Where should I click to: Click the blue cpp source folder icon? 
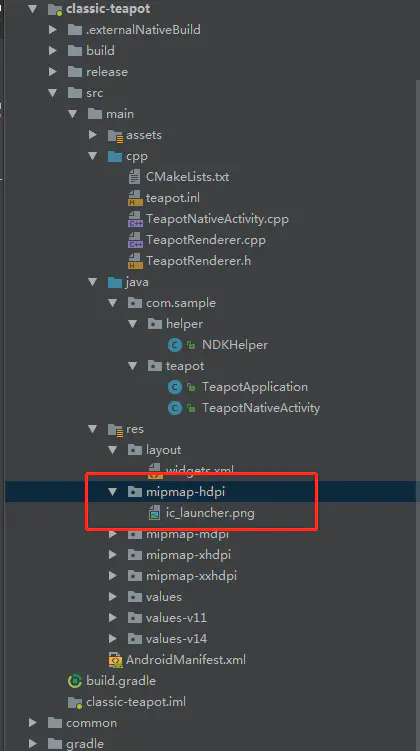[x=115, y=156]
